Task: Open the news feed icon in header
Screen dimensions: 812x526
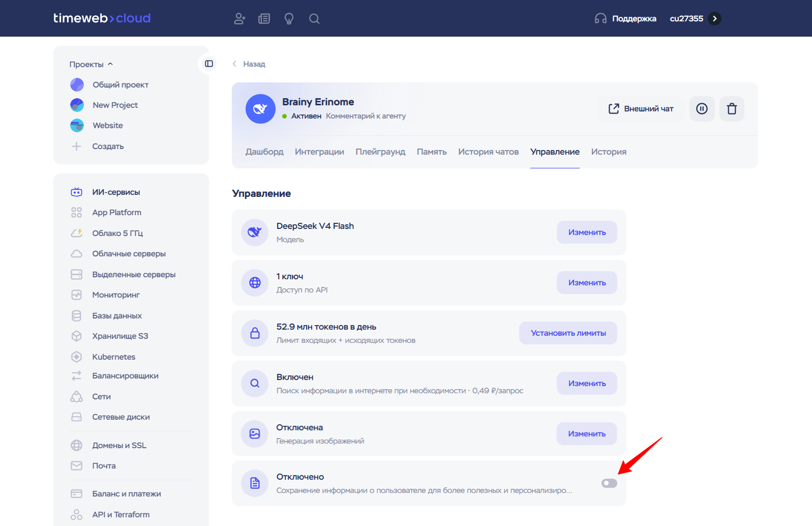Action: (x=264, y=19)
